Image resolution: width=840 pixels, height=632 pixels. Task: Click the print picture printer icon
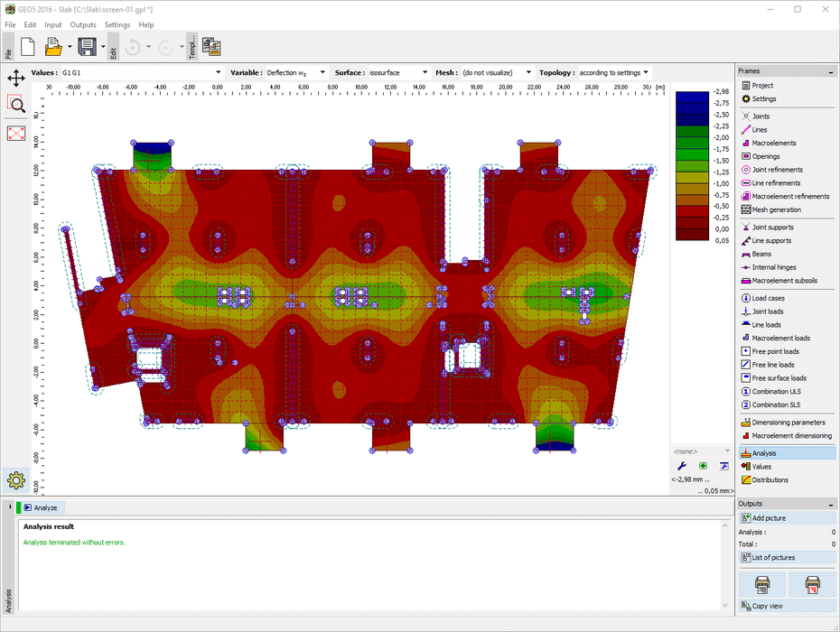coord(761,584)
